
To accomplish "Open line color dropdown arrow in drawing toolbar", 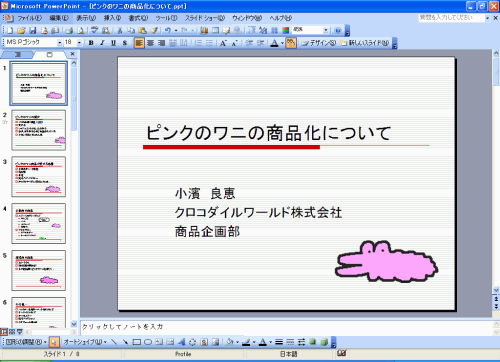I will coord(254,342).
